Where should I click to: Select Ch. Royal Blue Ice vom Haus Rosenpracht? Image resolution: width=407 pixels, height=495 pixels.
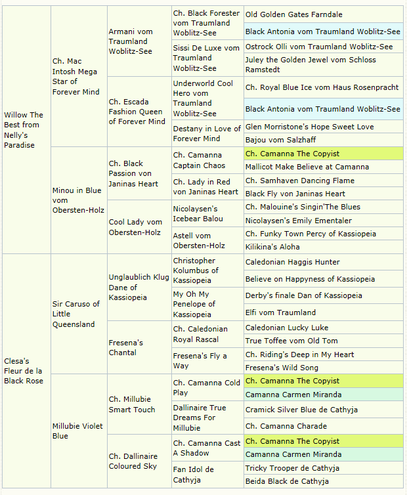pyautogui.click(x=322, y=87)
